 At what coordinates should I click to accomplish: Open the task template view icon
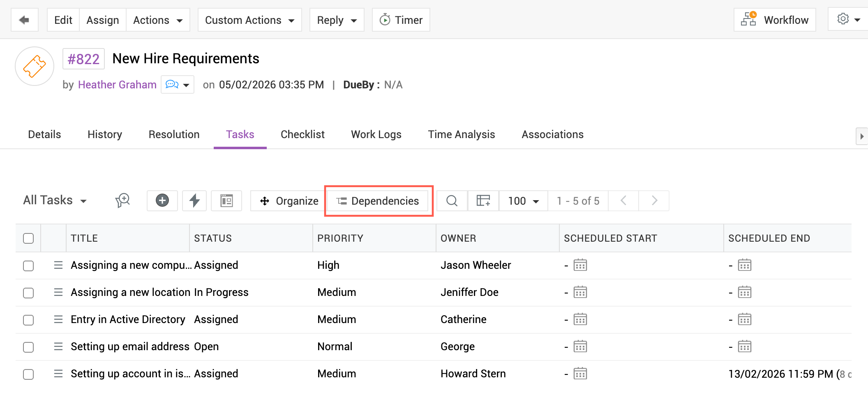click(226, 201)
